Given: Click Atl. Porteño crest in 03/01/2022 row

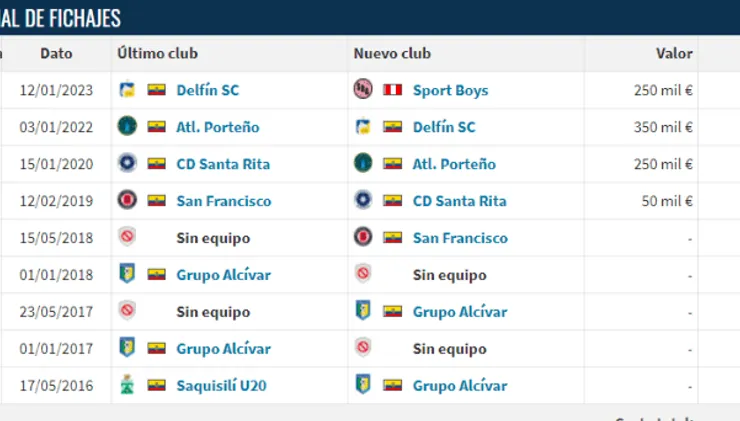Looking at the screenshot, I should (126, 127).
